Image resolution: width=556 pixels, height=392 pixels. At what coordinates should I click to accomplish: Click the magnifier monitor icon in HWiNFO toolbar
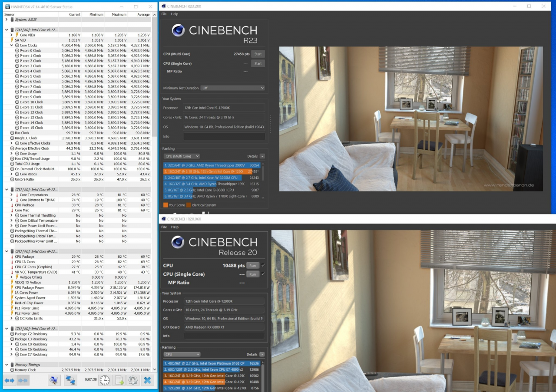(54, 380)
